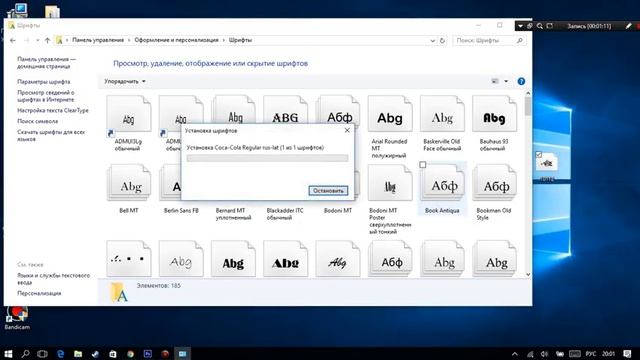The image size is (640, 360).
Task: Click the Forward navigation arrow
Action: click(x=27, y=40)
